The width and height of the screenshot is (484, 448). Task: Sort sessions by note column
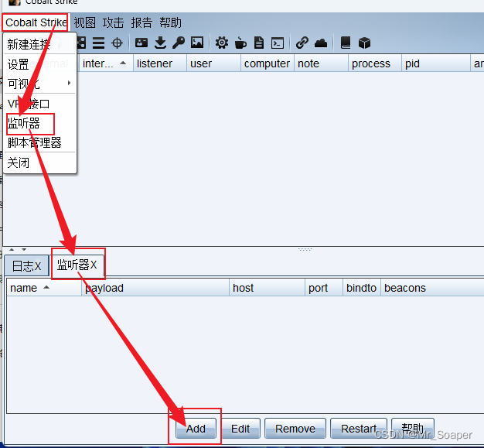[321, 63]
